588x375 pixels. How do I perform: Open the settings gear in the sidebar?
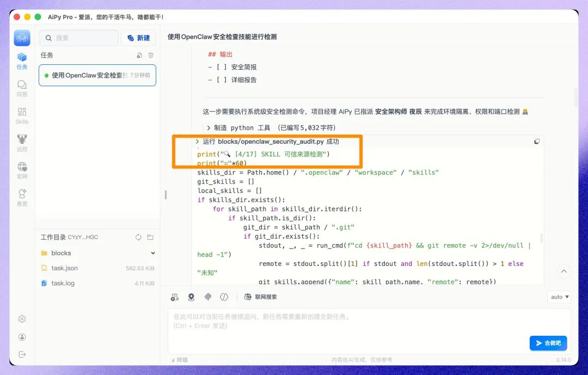[x=22, y=319]
